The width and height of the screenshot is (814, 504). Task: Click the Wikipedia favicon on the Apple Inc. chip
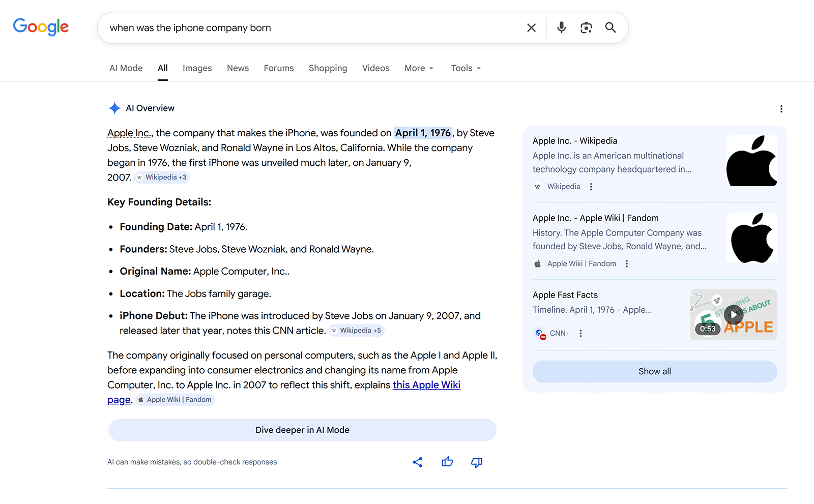coord(537,186)
